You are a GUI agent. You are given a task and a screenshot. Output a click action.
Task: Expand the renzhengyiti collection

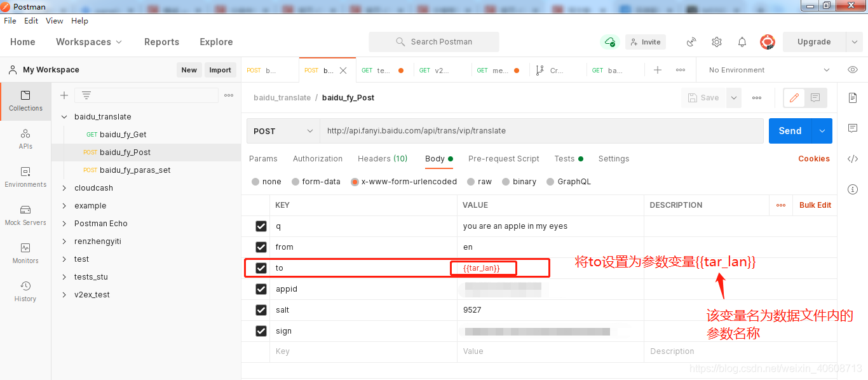(x=64, y=241)
